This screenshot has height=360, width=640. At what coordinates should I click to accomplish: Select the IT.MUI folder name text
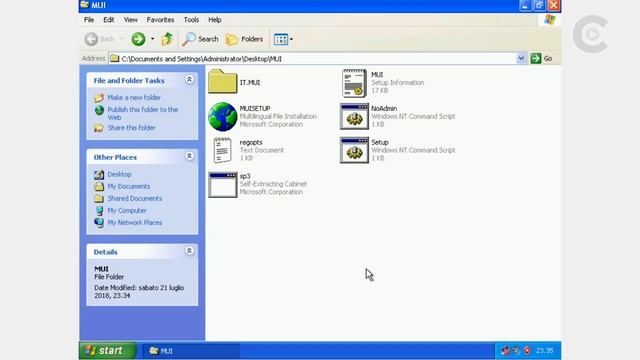click(250, 82)
